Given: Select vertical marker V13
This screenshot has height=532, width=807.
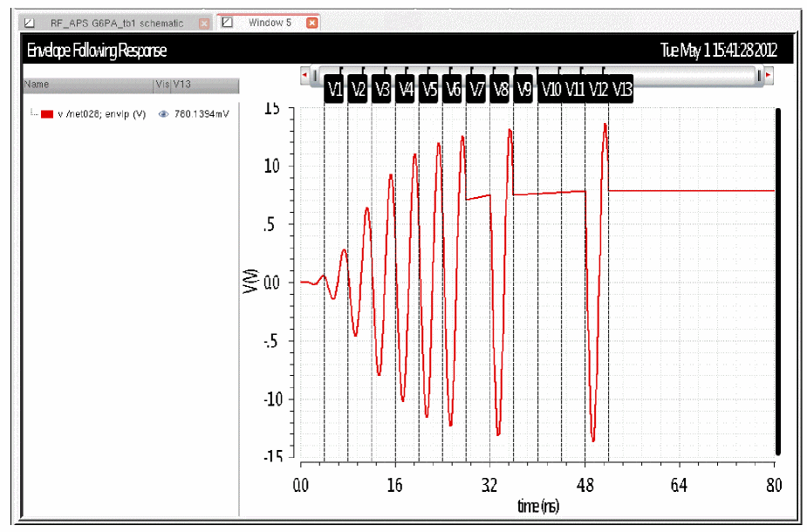Looking at the screenshot, I should [621, 90].
